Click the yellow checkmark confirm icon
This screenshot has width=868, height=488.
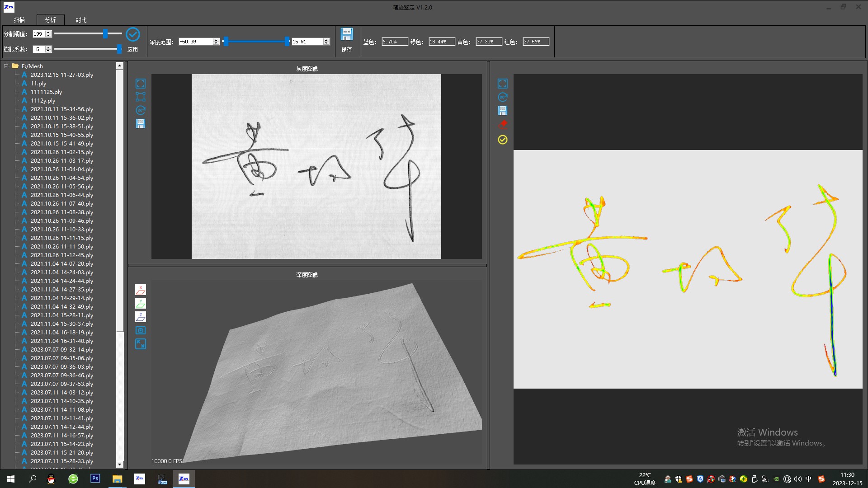click(x=503, y=140)
